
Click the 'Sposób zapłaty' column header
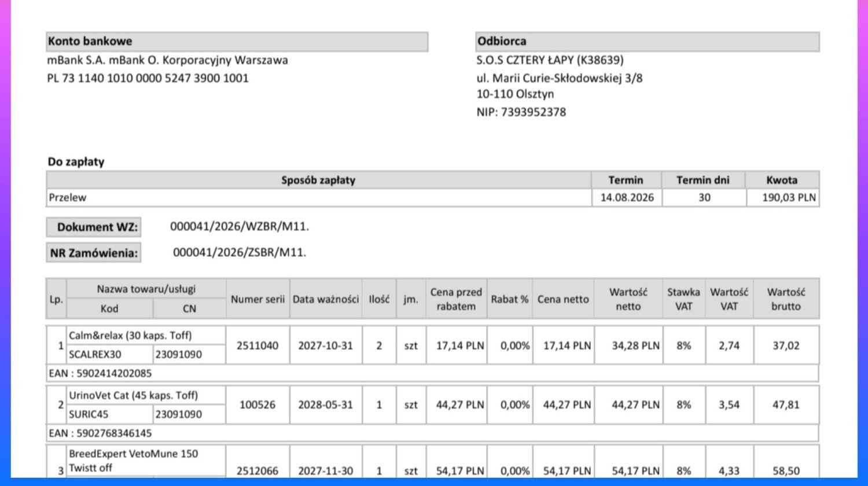[x=318, y=180]
